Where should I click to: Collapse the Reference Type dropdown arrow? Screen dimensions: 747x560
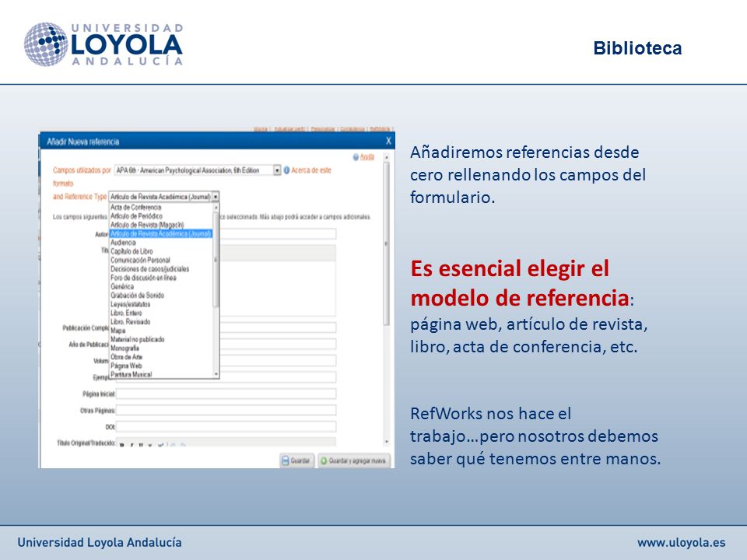[216, 197]
